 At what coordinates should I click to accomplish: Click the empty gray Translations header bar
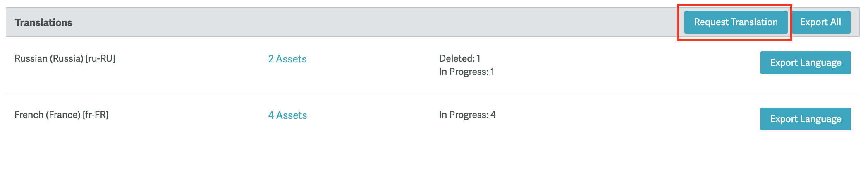click(x=372, y=22)
